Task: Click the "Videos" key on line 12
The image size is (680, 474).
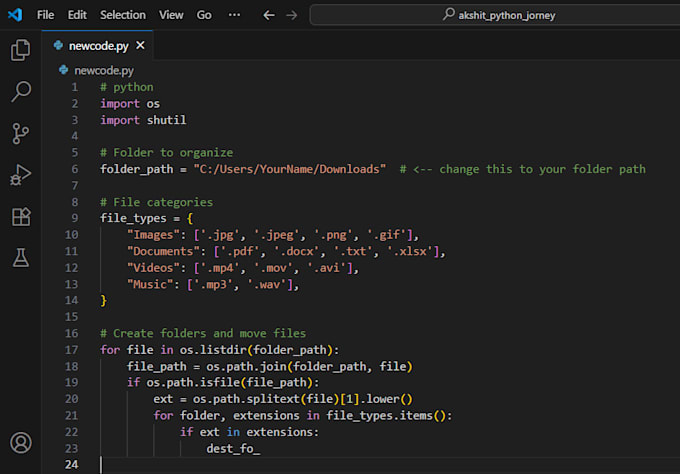Action: 153,268
